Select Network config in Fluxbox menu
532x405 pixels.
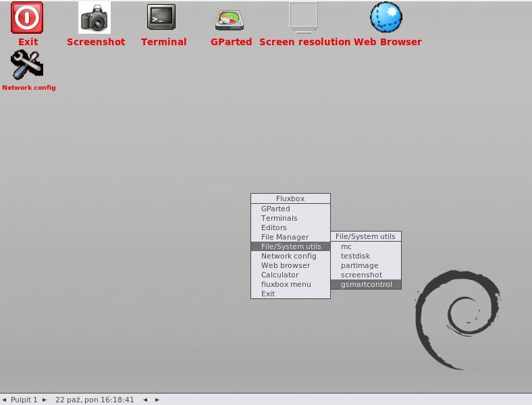click(x=290, y=256)
